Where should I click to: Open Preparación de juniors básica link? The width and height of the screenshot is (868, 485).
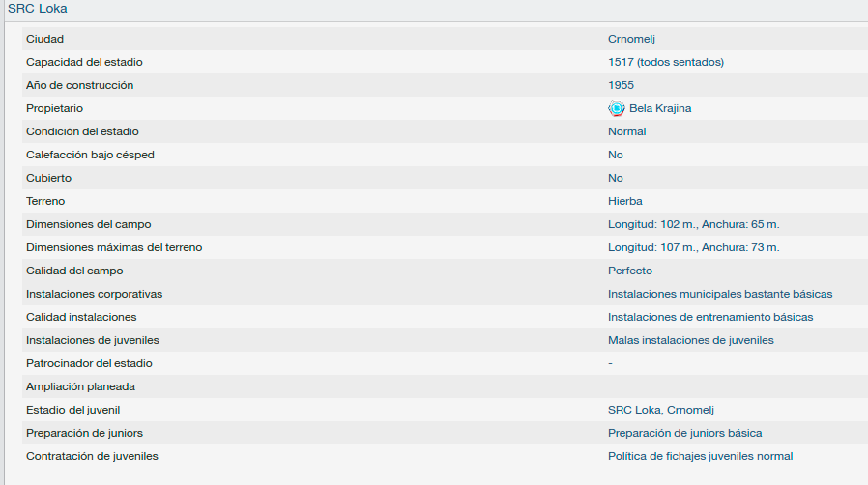[684, 433]
